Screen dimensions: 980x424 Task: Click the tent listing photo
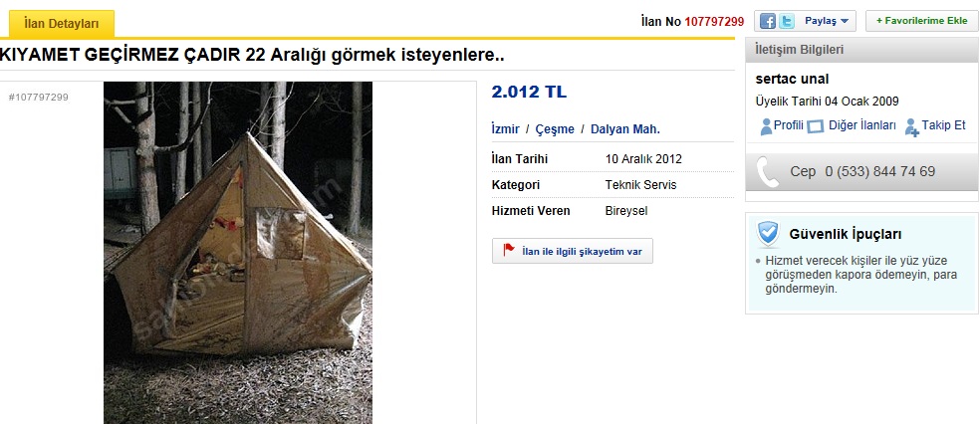click(238, 253)
